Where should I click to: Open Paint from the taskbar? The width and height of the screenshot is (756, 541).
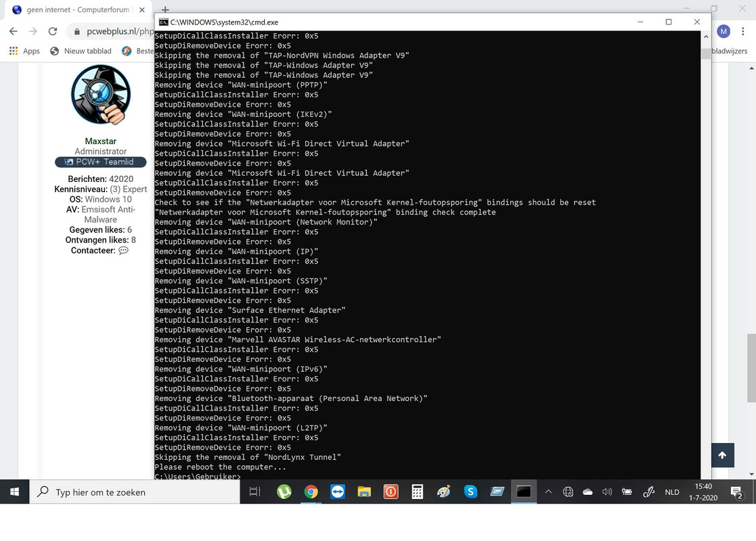click(443, 492)
